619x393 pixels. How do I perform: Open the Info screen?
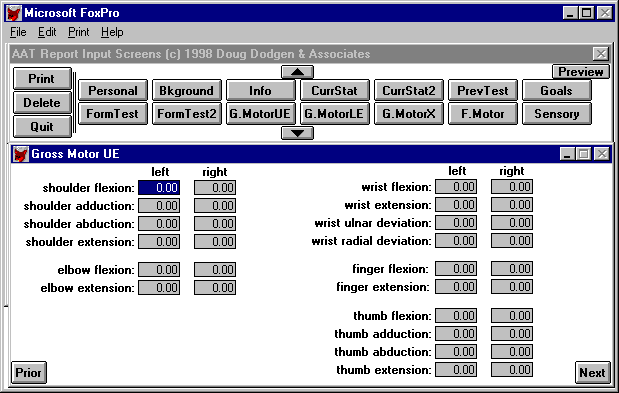[x=261, y=90]
